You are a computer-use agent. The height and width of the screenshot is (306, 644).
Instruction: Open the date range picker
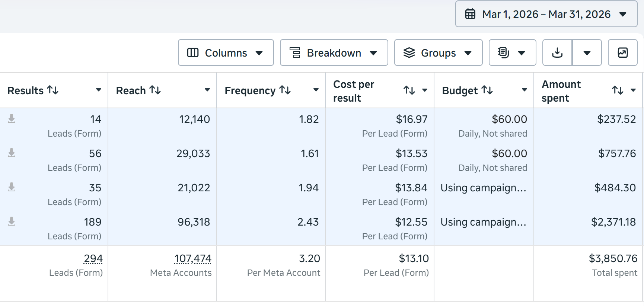[x=546, y=14]
